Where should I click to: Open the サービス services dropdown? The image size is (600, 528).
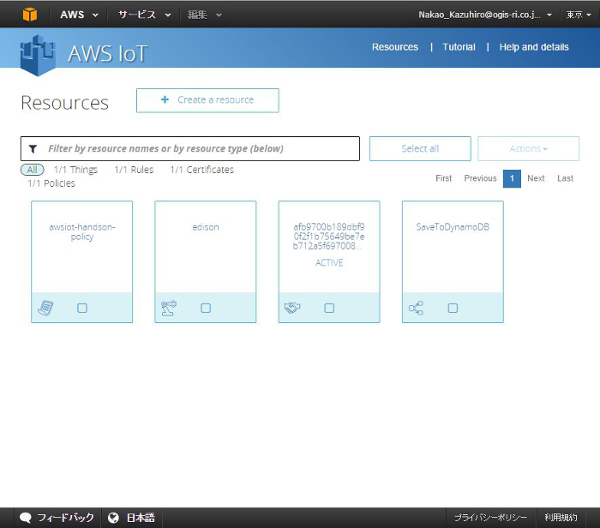144,15
